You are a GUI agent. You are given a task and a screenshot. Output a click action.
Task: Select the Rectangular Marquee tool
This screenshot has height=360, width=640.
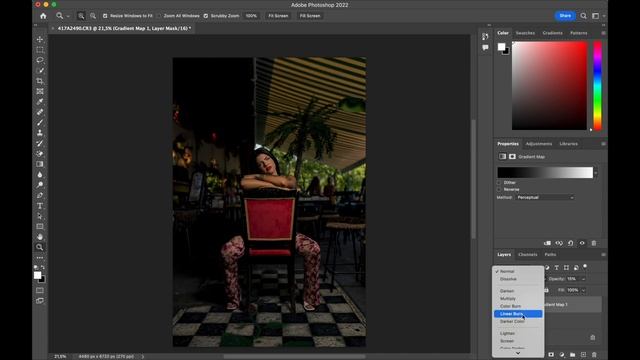(x=40, y=50)
